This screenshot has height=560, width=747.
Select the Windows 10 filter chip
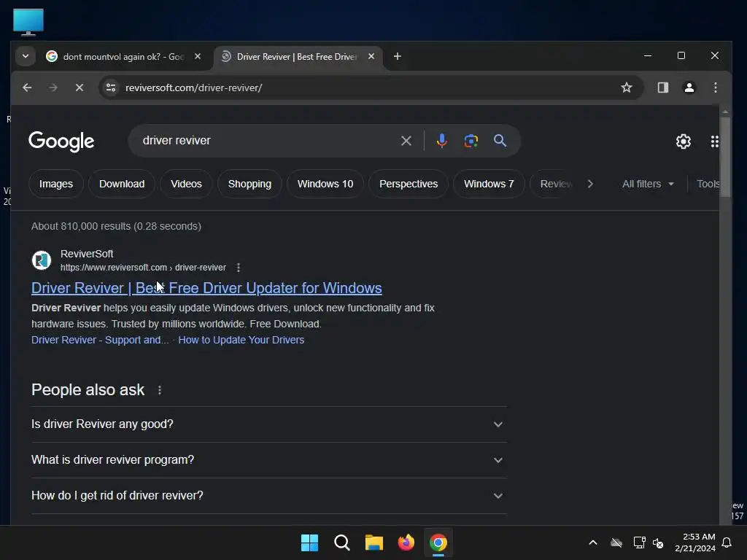pos(325,184)
